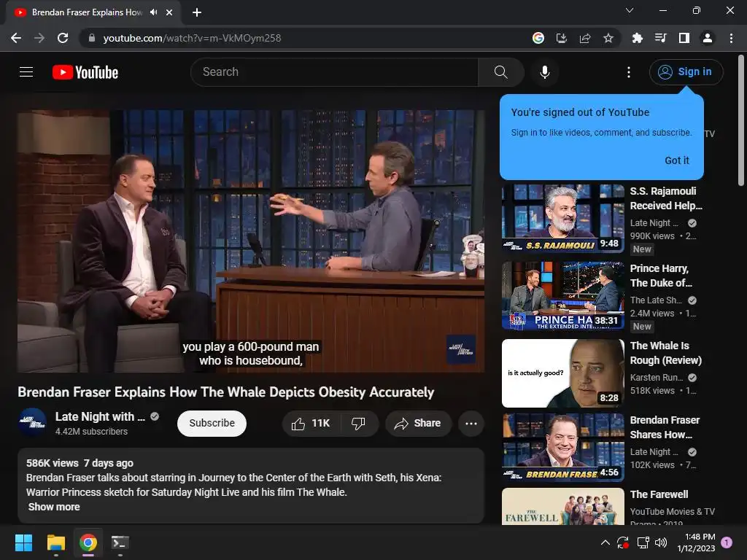The width and height of the screenshot is (747, 560).
Task: Open the notification badge in tray
Action: pyautogui.click(x=727, y=542)
